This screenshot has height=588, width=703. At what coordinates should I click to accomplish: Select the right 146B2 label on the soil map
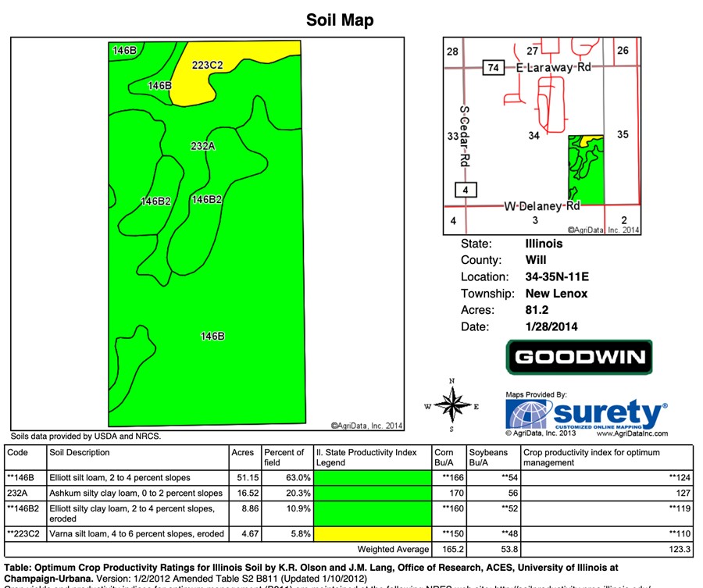pos(207,199)
